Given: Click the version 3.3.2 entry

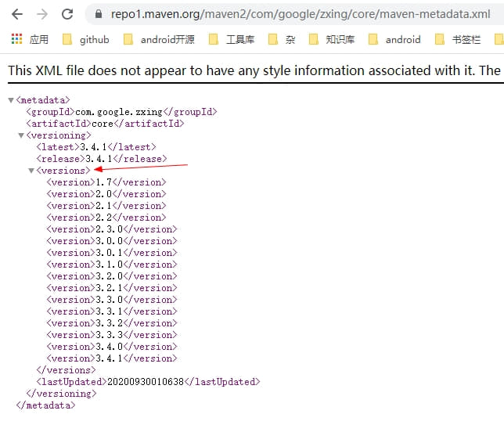Looking at the screenshot, I should pos(112,323).
